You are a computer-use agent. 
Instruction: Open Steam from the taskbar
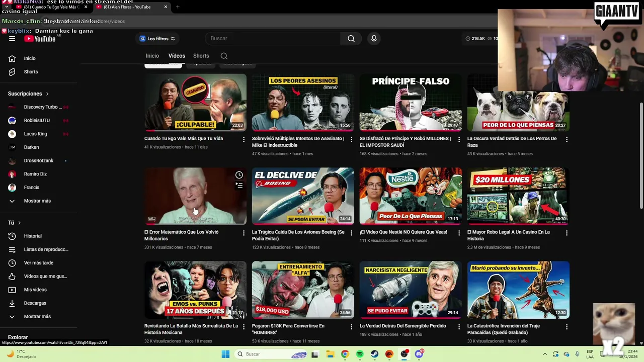tap(374, 354)
